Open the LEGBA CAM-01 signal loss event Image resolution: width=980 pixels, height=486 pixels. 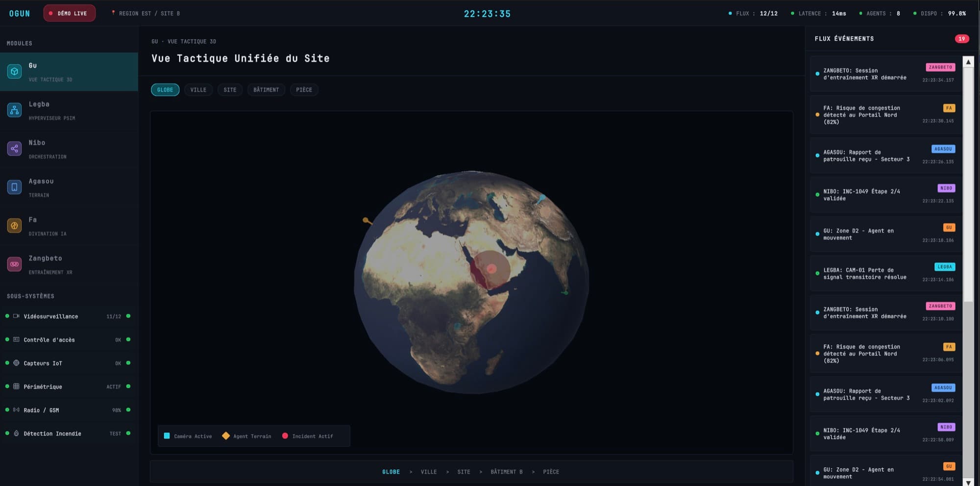(886, 274)
